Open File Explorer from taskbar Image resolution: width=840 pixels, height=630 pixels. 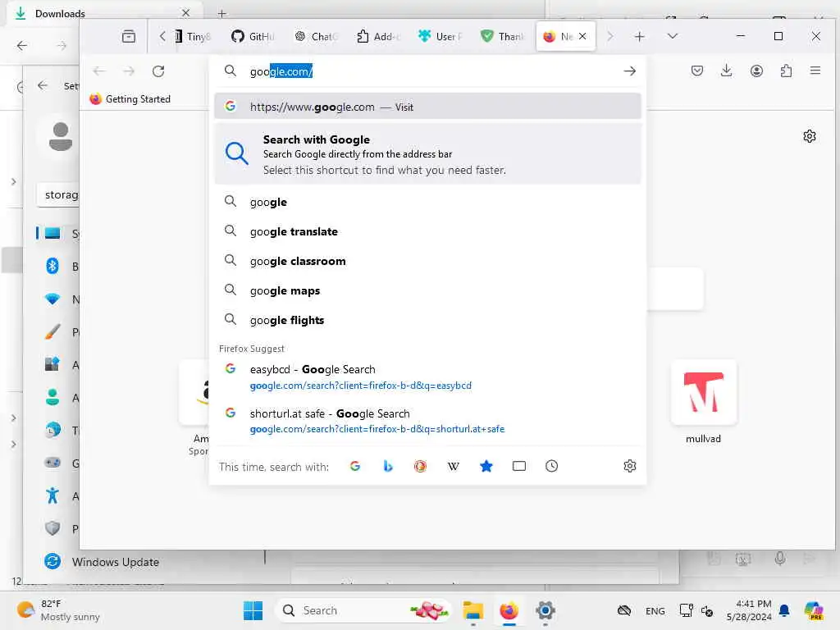tap(473, 610)
